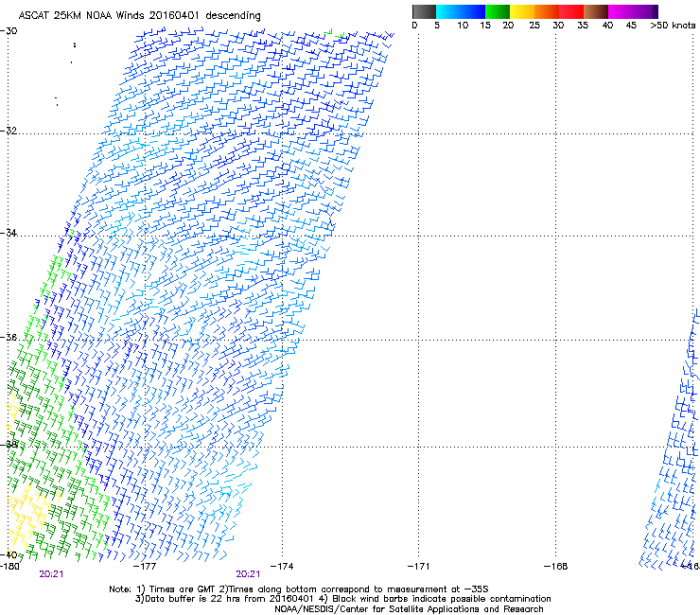Click the "35" legend scale label
Viewport: 700px width, 615px height.
click(583, 26)
